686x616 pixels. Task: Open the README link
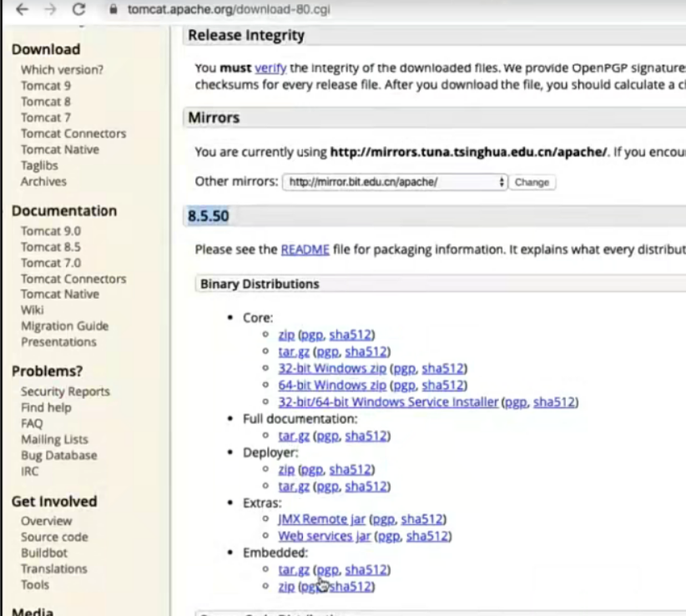pyautogui.click(x=305, y=250)
